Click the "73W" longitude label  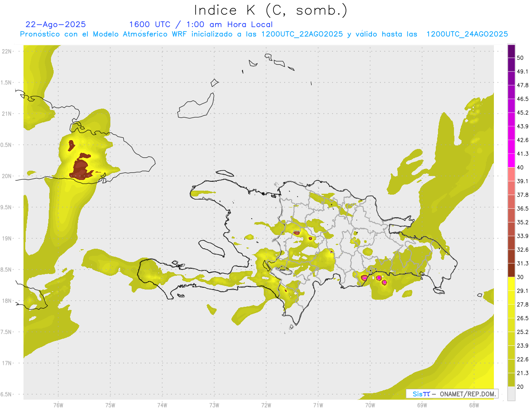214,405
